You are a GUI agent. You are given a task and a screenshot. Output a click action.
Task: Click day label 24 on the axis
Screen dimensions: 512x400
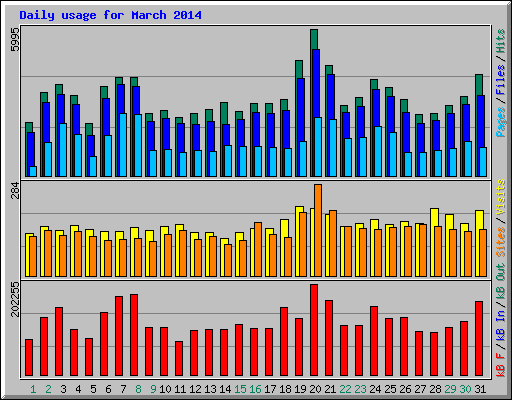coord(375,389)
